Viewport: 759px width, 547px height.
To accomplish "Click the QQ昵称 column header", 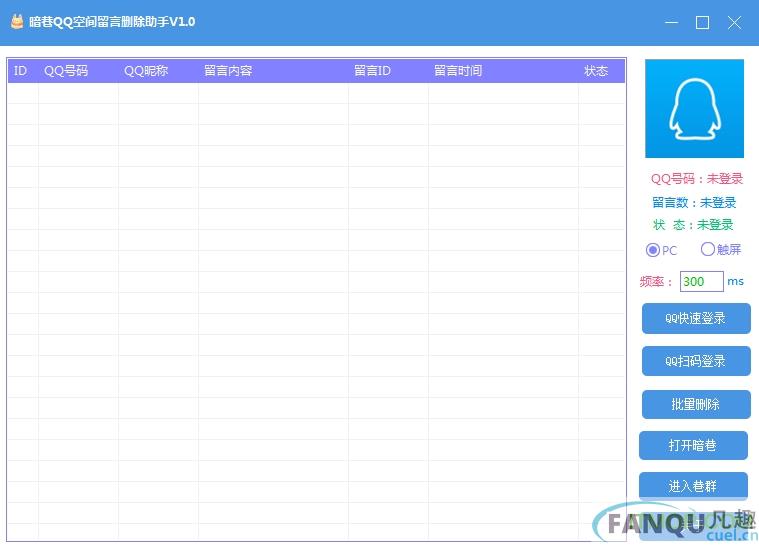I will [x=158, y=71].
